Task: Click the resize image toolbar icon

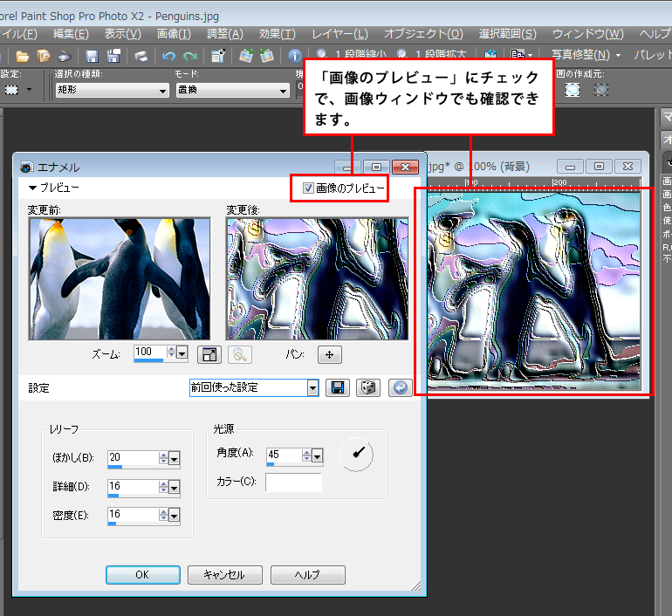Action: pos(218,56)
